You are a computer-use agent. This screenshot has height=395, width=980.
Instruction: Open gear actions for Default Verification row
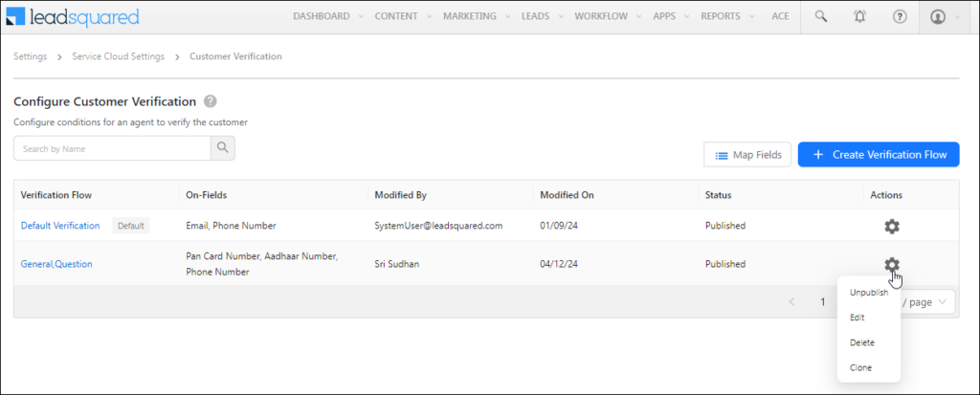tap(892, 227)
